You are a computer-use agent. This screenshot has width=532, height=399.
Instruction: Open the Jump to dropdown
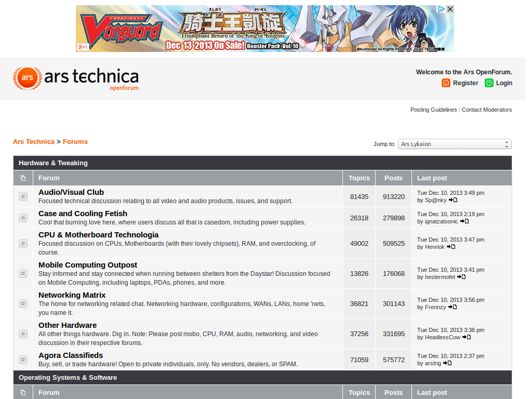click(455, 144)
